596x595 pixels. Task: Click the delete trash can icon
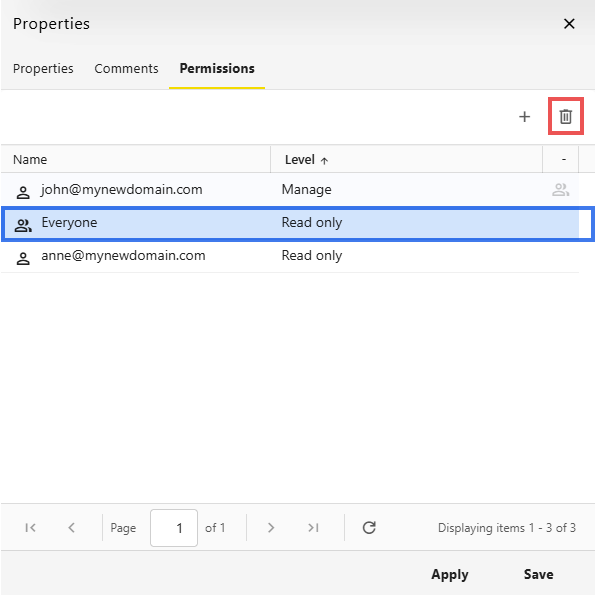pyautogui.click(x=565, y=116)
